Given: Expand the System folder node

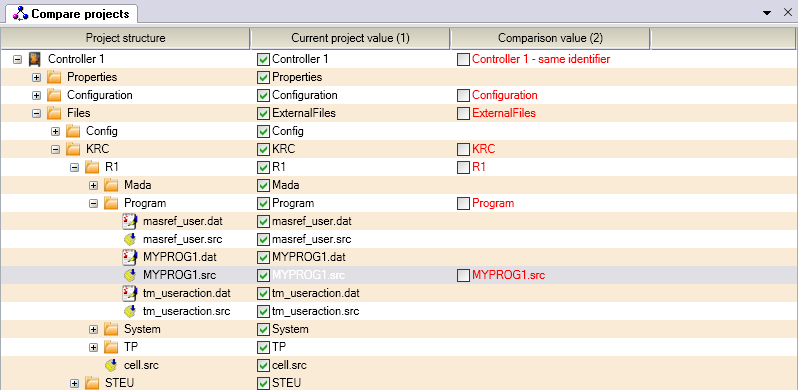Looking at the screenshot, I should [x=93, y=329].
